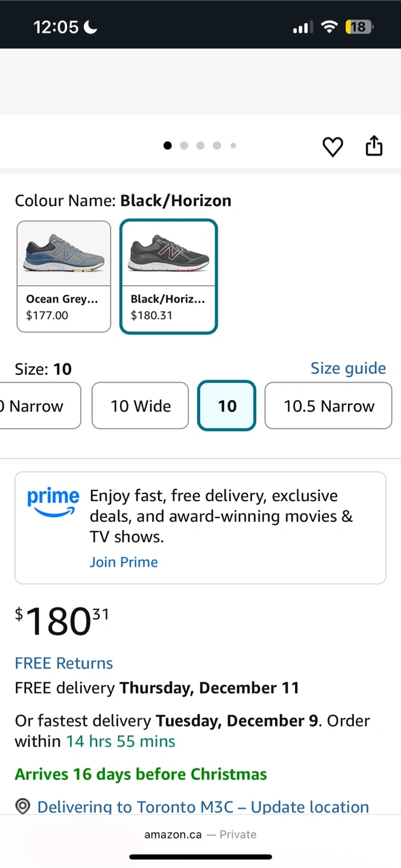Viewport: 401px width, 868px height.
Task: Tap the location pin icon
Action: [x=23, y=806]
